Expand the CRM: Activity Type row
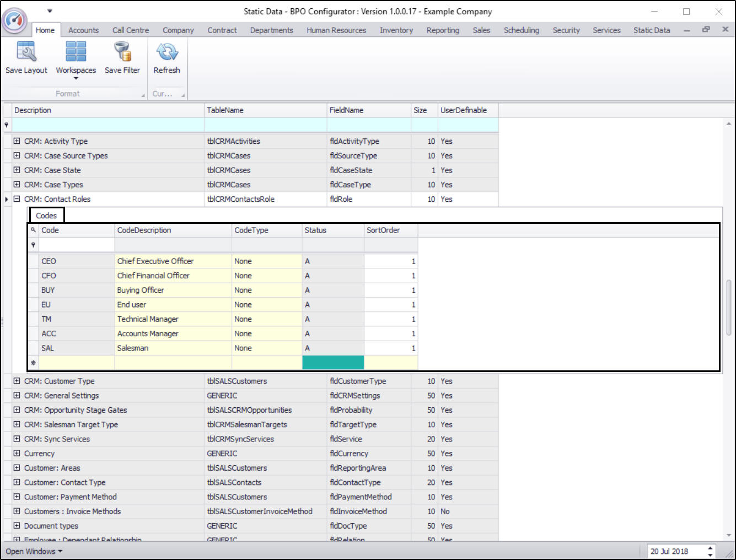 [17, 141]
